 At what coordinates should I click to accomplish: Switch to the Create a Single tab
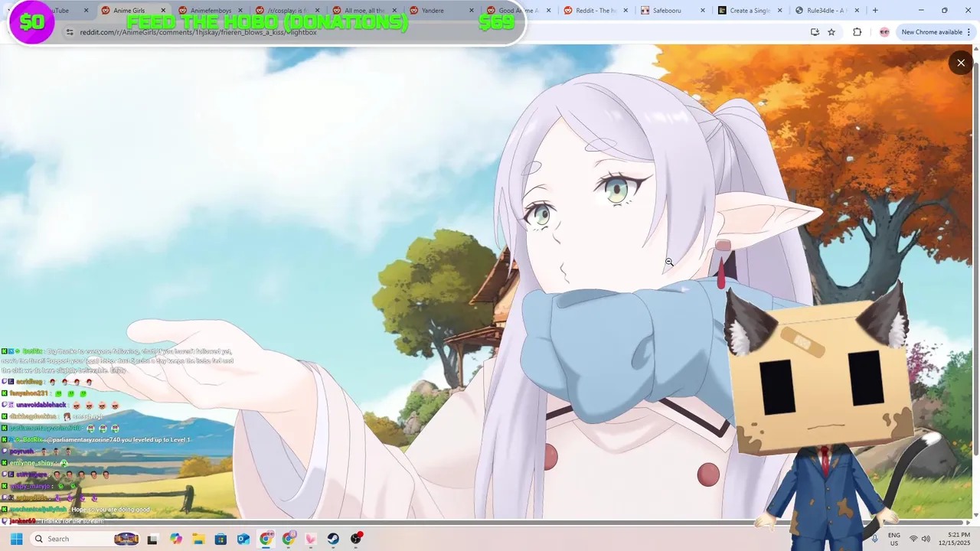pyautogui.click(x=751, y=11)
